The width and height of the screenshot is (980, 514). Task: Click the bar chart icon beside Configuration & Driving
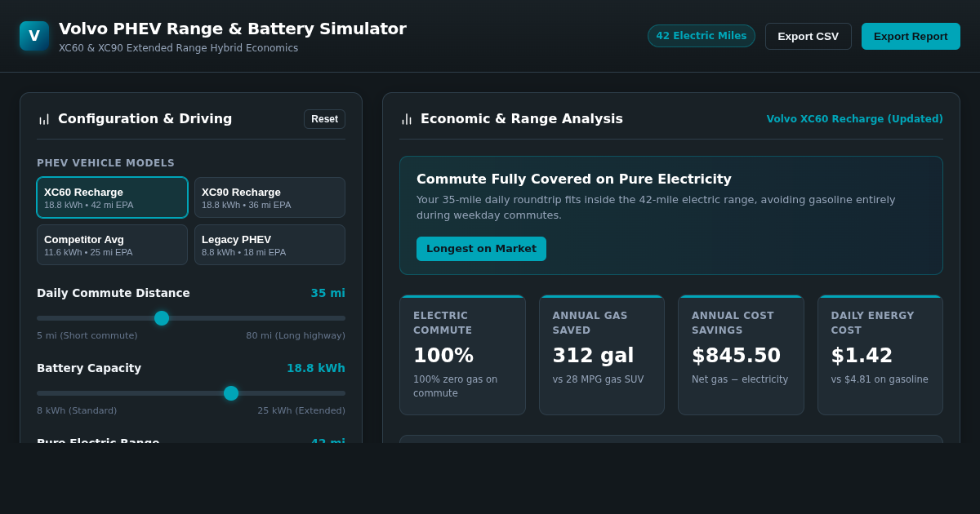[x=44, y=119]
